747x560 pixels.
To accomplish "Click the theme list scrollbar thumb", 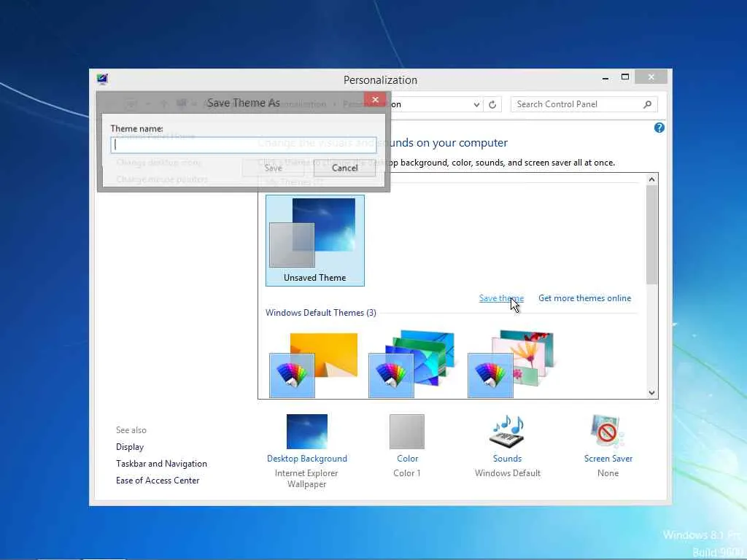I will (x=651, y=235).
